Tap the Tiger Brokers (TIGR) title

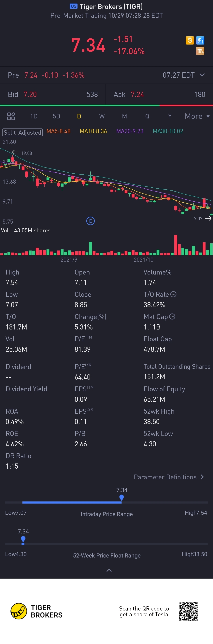click(111, 7)
